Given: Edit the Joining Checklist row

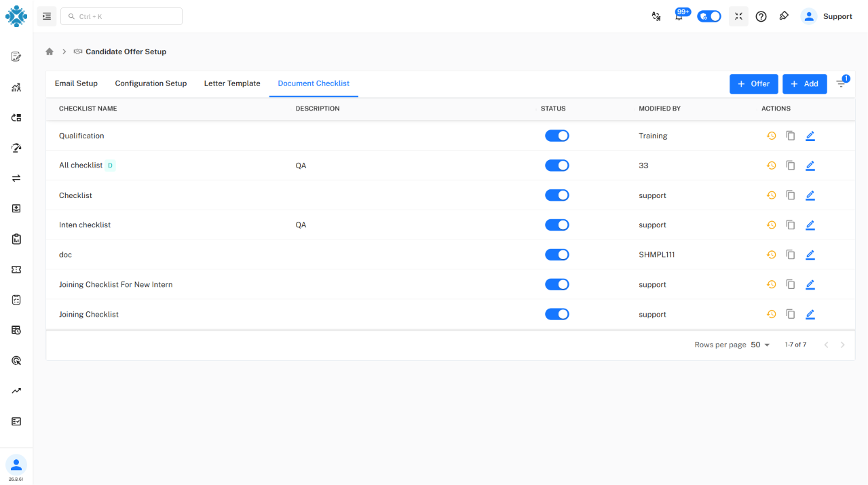Looking at the screenshot, I should tap(810, 315).
